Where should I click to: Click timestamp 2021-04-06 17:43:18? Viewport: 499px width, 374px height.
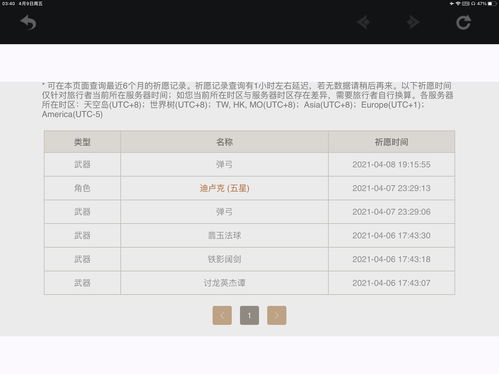point(392,259)
